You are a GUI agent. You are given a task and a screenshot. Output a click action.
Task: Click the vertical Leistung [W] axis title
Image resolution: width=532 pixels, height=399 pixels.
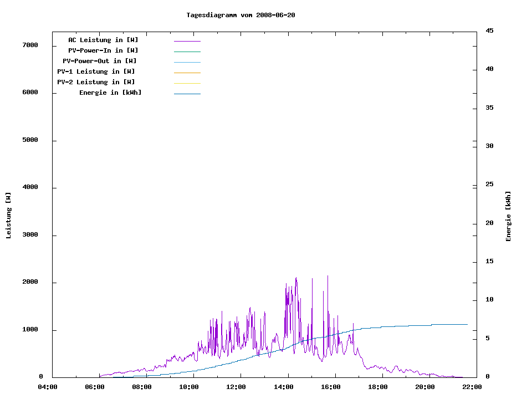point(8,216)
